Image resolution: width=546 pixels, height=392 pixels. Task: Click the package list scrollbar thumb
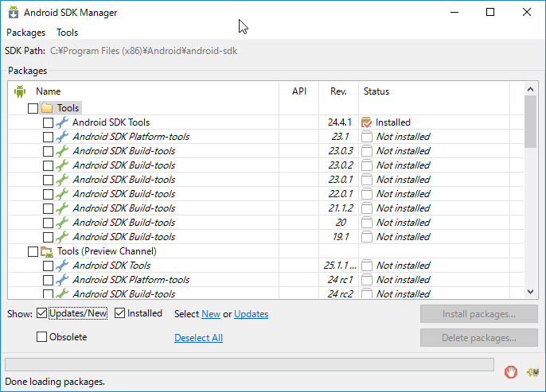pos(530,122)
